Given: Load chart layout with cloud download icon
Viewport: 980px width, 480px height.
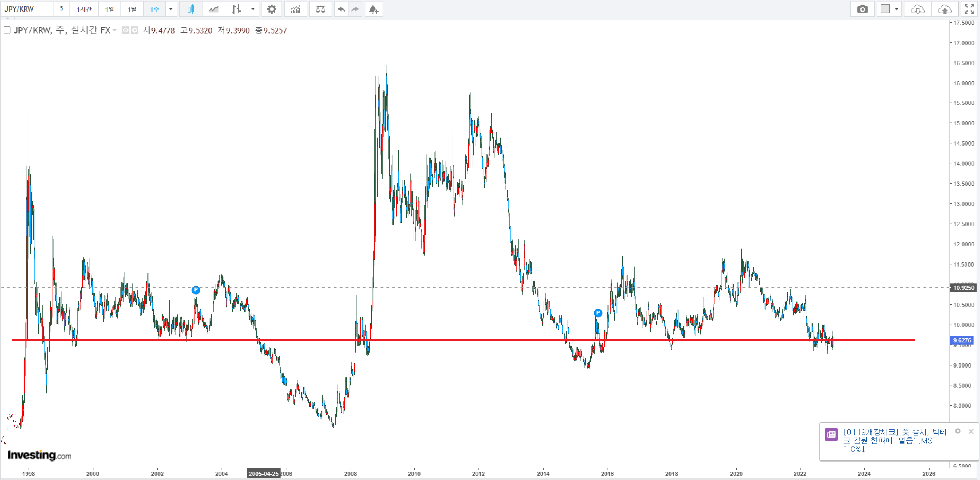Looking at the screenshot, I should click(x=918, y=9).
